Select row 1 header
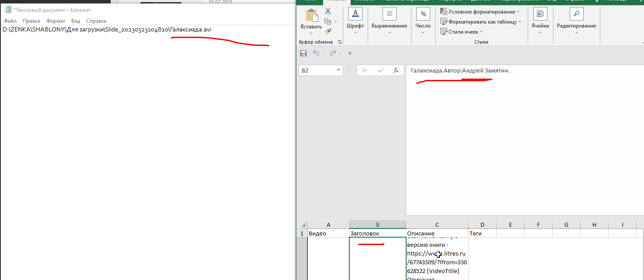The width and height of the screenshot is (644, 280). [x=302, y=234]
